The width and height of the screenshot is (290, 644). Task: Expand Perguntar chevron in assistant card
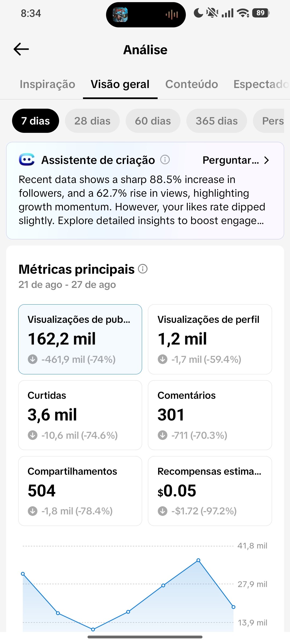click(x=266, y=160)
